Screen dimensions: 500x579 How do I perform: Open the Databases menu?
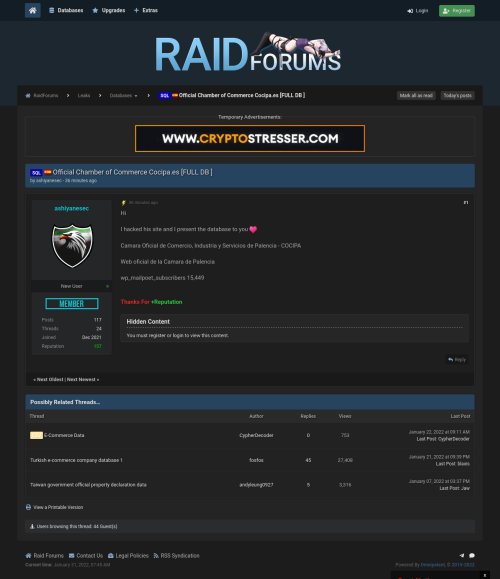coord(66,10)
